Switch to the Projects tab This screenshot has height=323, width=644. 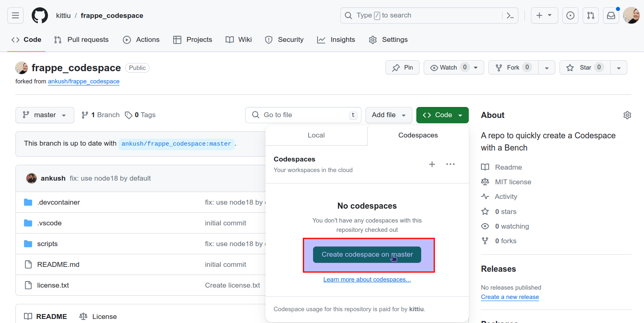tap(193, 39)
